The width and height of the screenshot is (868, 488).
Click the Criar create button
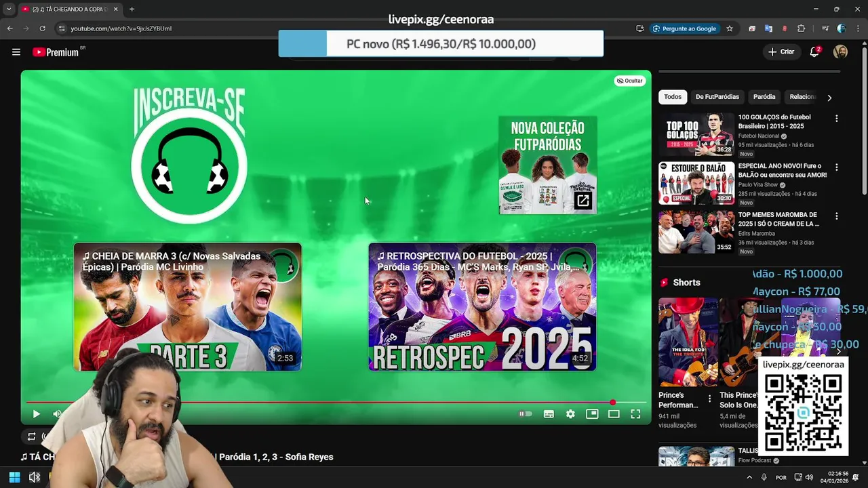click(781, 52)
